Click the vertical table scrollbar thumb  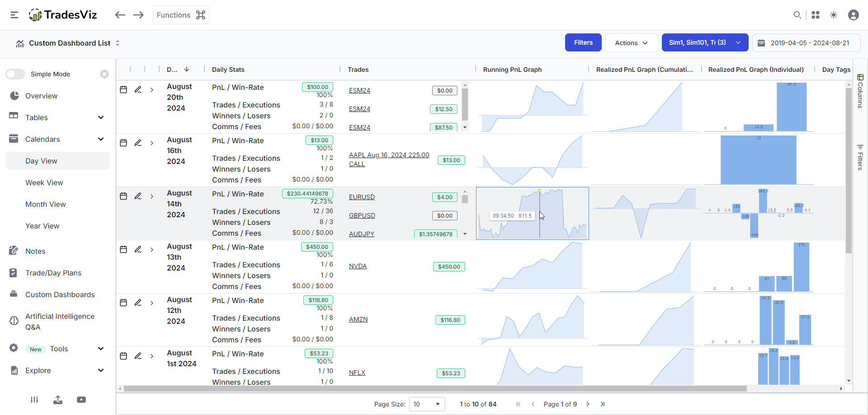[849, 171]
